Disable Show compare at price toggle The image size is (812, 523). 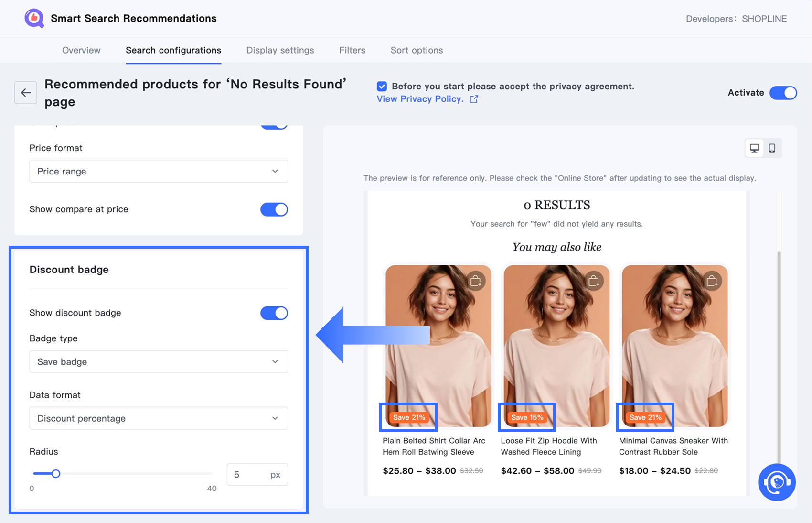pos(274,209)
